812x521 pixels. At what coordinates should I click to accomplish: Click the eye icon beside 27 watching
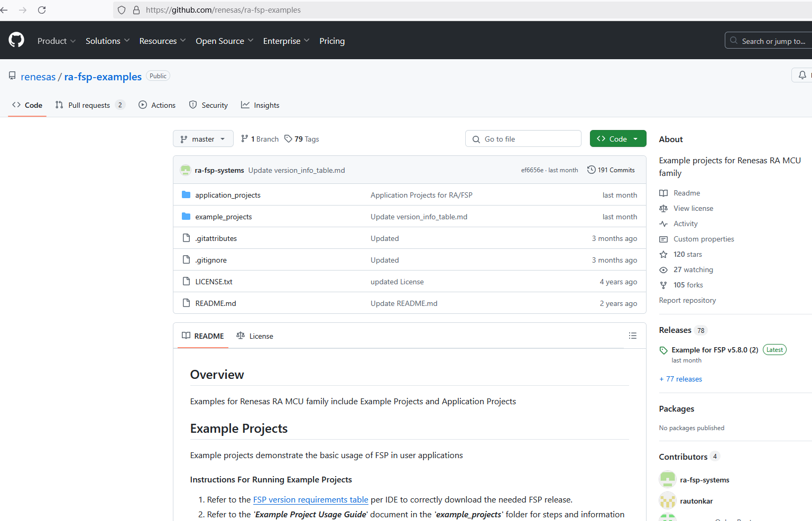tap(663, 270)
